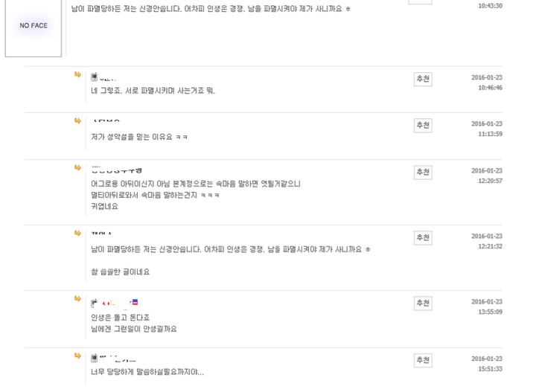Image resolution: width=536 pixels, height=392 pixels.
Task: Click the NO FACE profile avatar
Action: [x=33, y=27]
